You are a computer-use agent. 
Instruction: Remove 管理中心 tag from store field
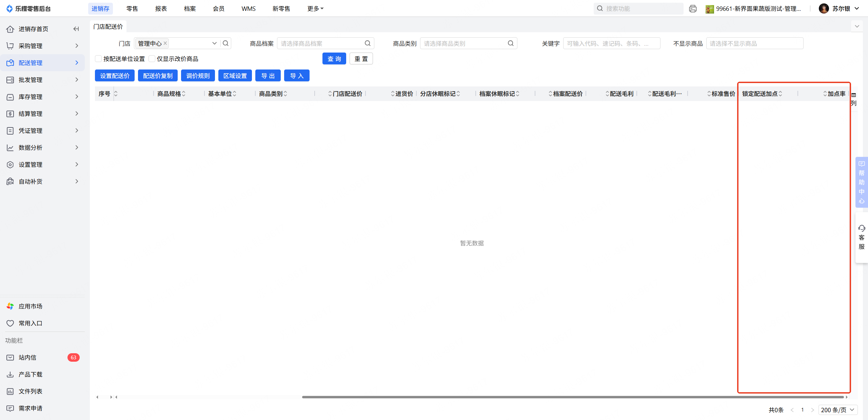[x=165, y=43]
